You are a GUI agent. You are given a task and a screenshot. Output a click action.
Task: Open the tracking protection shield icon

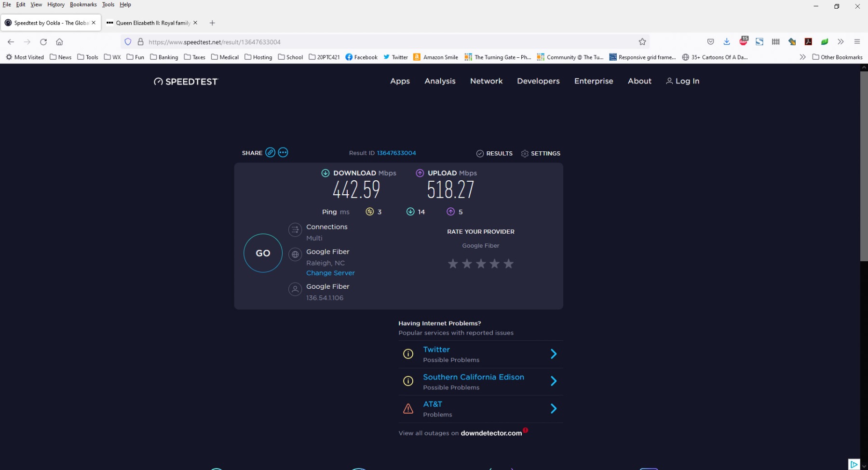click(x=128, y=42)
